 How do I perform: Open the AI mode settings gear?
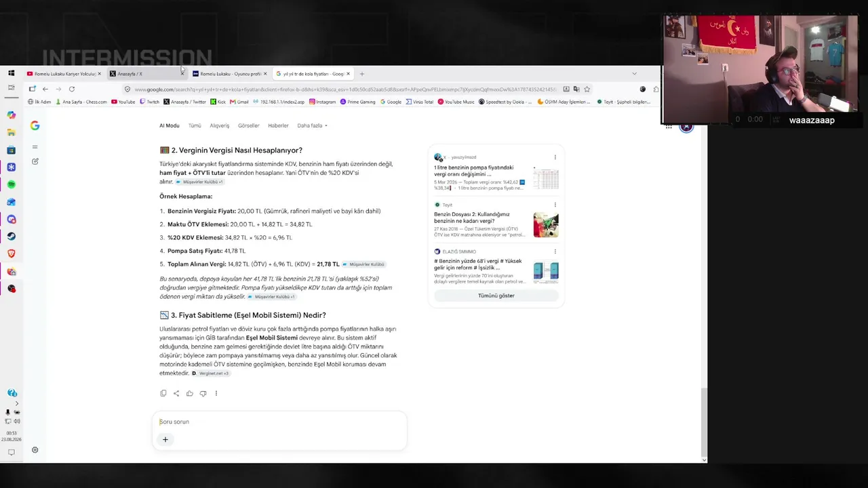coord(35,450)
